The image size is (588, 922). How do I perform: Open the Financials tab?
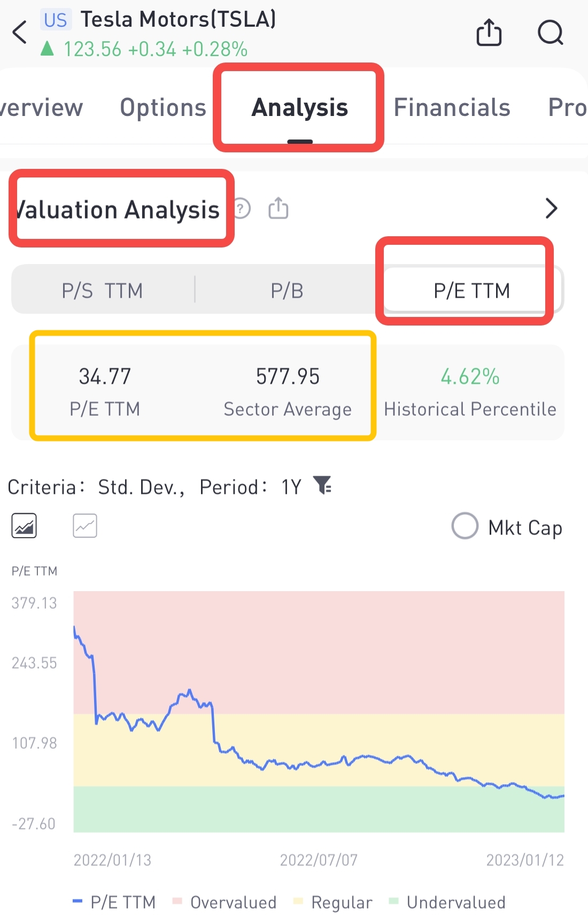452,107
